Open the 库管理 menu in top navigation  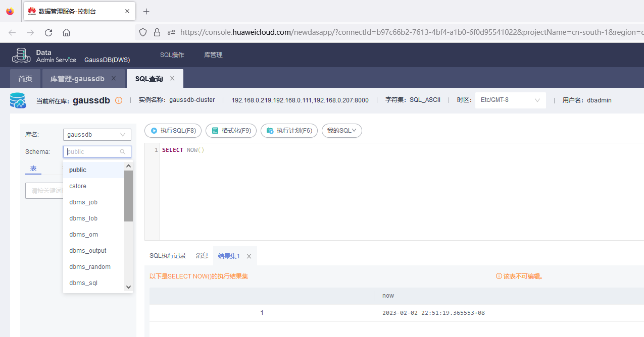(x=213, y=54)
